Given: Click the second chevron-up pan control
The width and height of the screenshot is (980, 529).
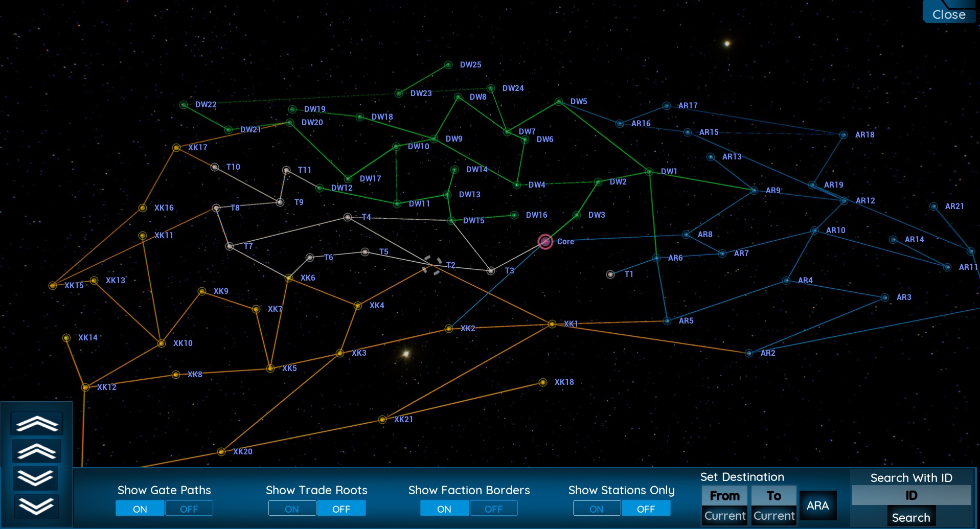Looking at the screenshot, I should click(x=36, y=451).
